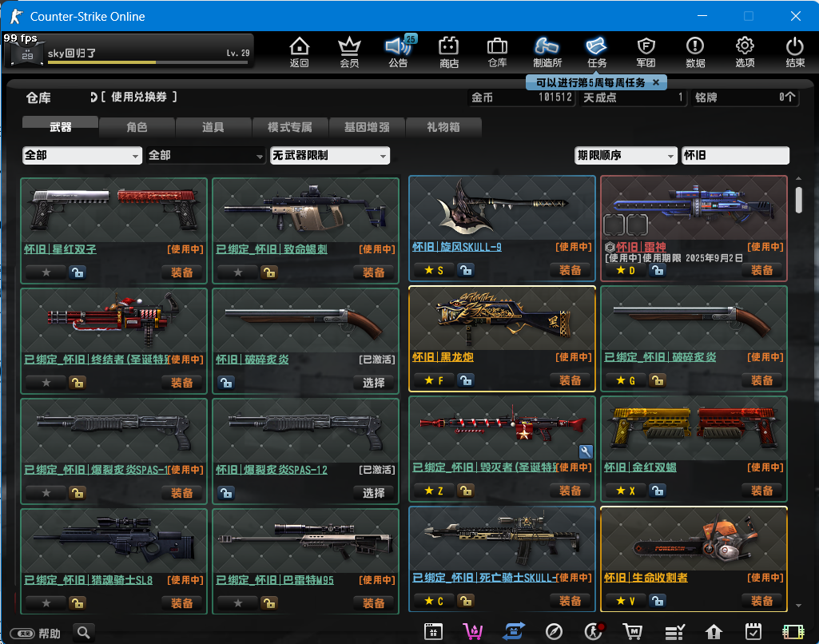
Task: Open the 怀旧|旋风SKULL-9 name link
Action: tap(457, 247)
